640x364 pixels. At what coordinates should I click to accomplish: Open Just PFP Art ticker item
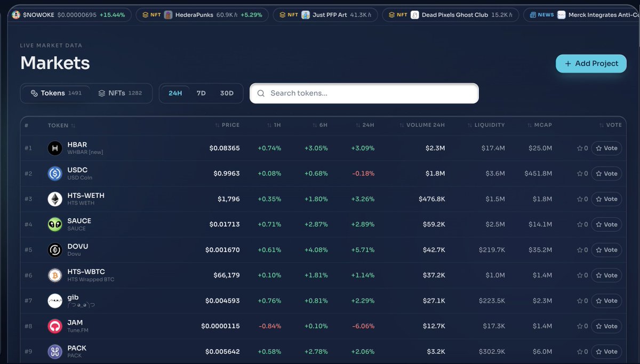[x=326, y=15]
